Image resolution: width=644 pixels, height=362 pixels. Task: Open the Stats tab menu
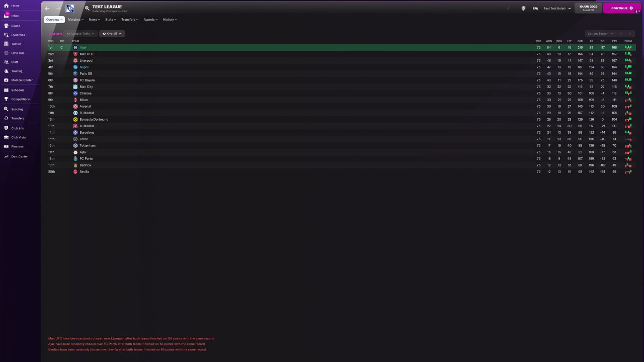pyautogui.click(x=110, y=20)
